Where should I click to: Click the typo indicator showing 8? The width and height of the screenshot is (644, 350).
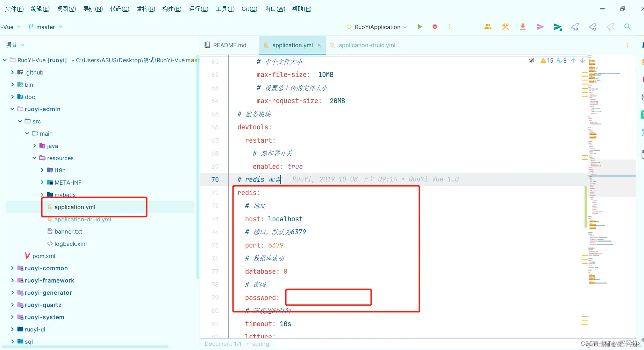(561, 60)
